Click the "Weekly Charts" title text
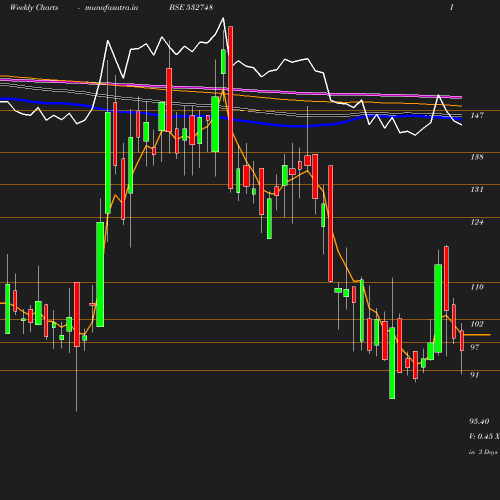This screenshot has height=500, width=500. [x=34, y=7]
